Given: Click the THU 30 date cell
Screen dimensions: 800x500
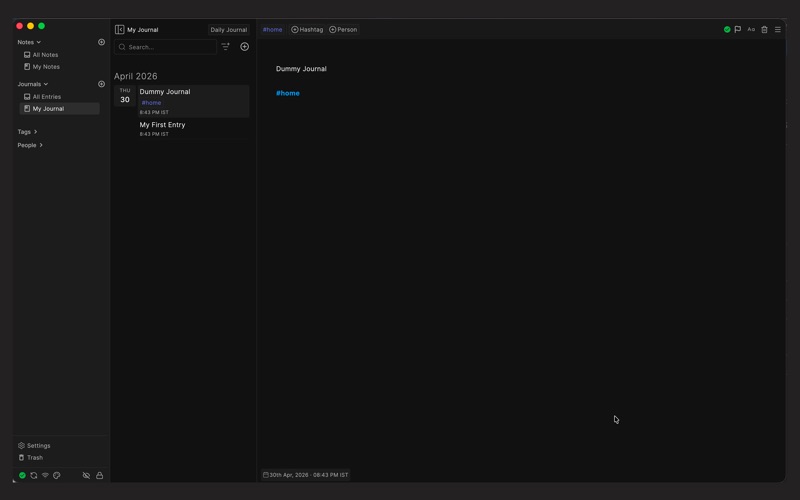Looking at the screenshot, I should tap(125, 96).
